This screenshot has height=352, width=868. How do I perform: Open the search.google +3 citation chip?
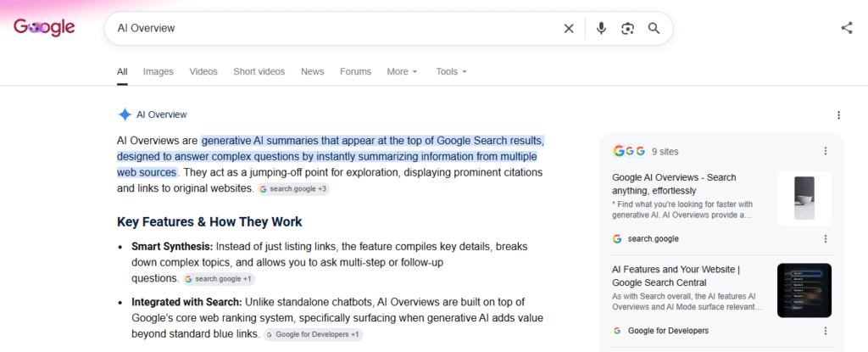294,189
